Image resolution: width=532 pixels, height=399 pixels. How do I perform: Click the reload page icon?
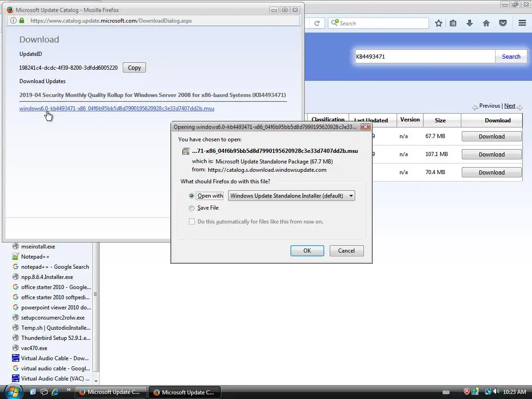coord(317,23)
